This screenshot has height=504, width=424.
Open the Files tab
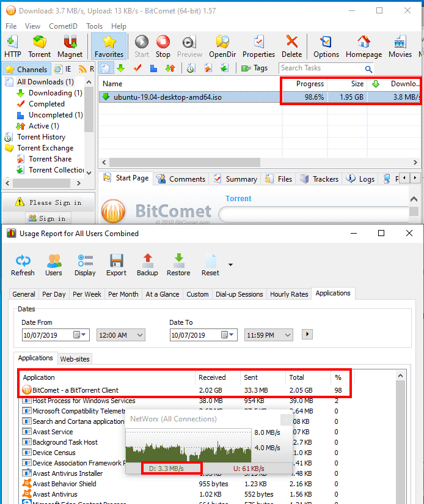[x=278, y=179]
